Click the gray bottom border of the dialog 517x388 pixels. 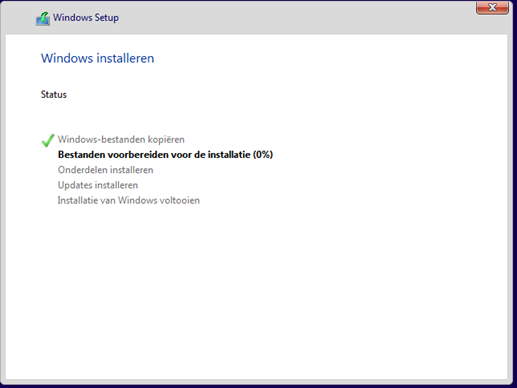click(257, 382)
